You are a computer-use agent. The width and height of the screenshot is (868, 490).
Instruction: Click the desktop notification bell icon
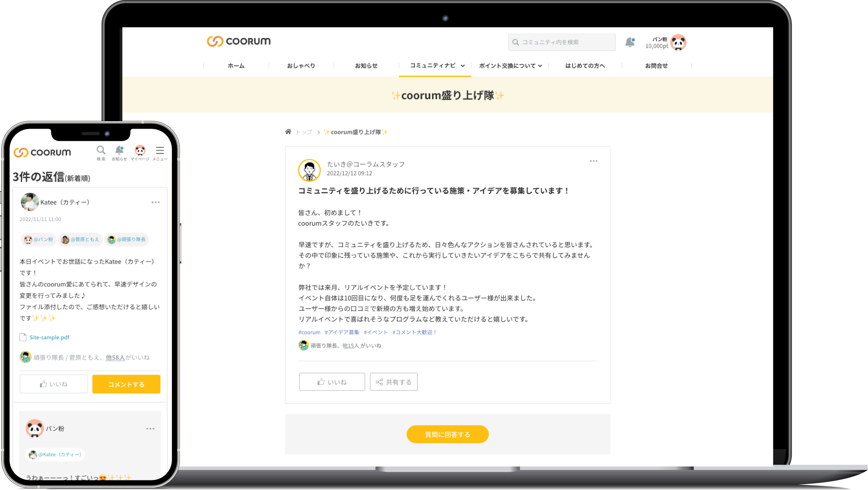point(630,42)
